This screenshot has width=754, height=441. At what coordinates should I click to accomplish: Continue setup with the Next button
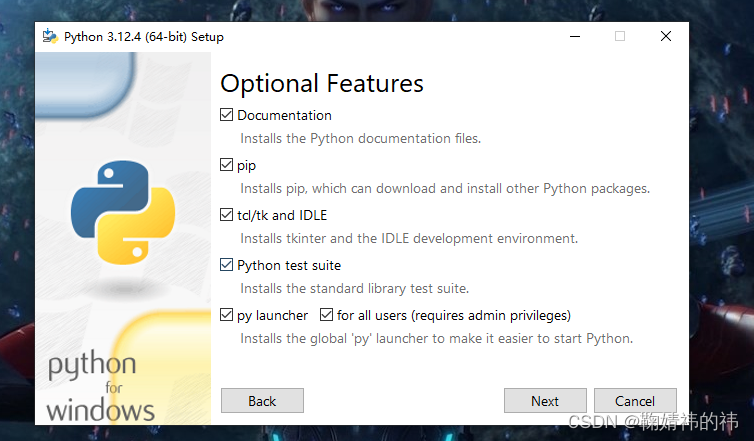click(545, 401)
